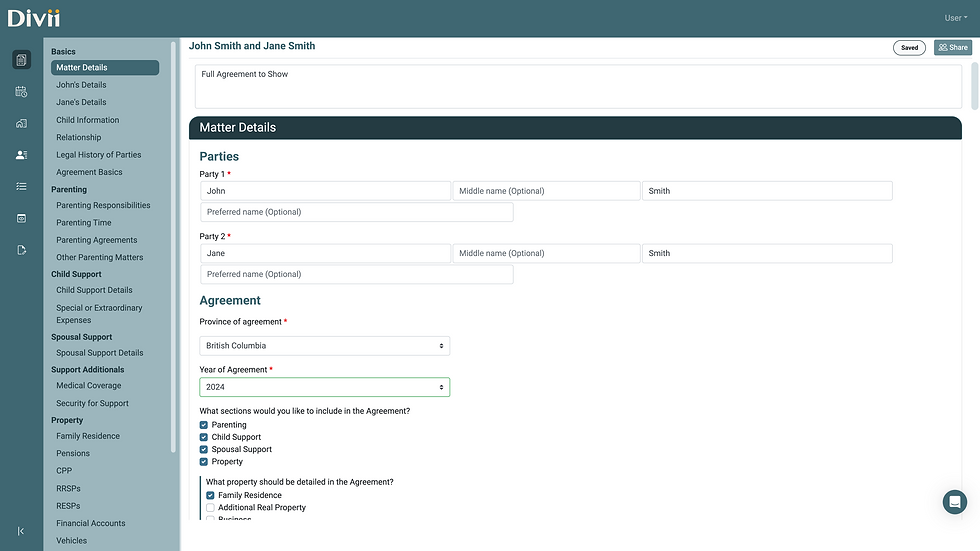Open Parenting Responsibilities section
The image size is (980, 551).
[103, 206]
